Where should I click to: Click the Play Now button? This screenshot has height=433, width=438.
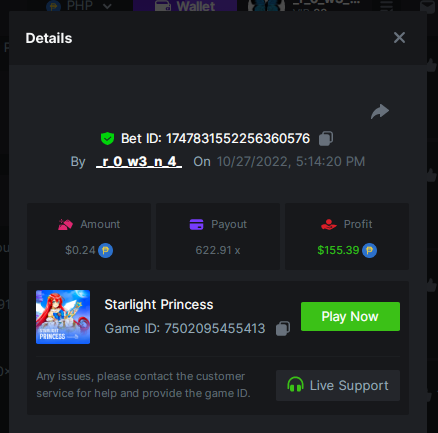tap(350, 316)
